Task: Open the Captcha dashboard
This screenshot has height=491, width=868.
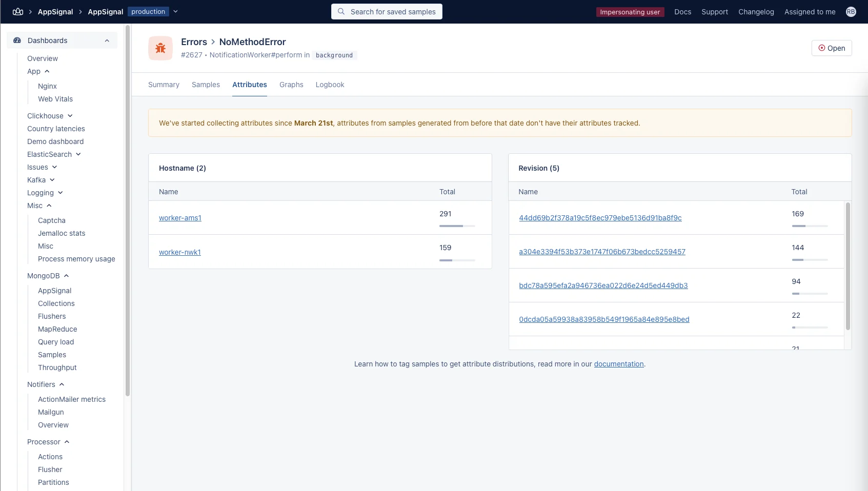Action: (x=52, y=220)
